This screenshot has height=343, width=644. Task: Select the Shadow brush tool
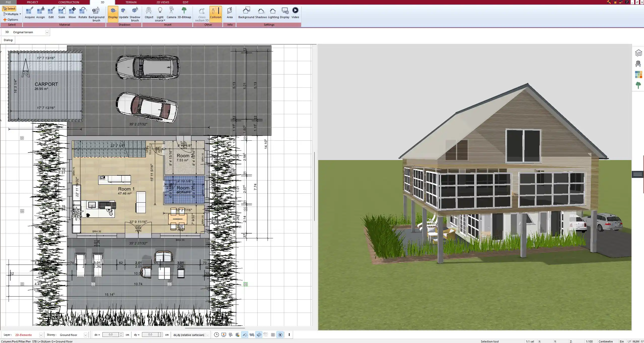[x=135, y=14]
